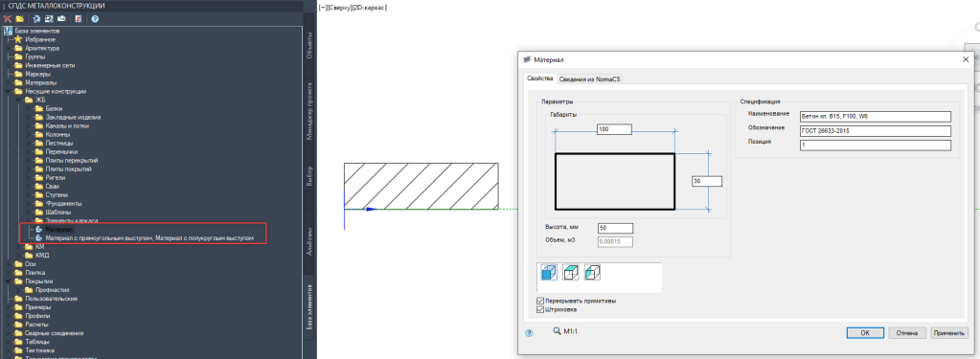Click the [2D-каркас] visual style label

click(371, 8)
